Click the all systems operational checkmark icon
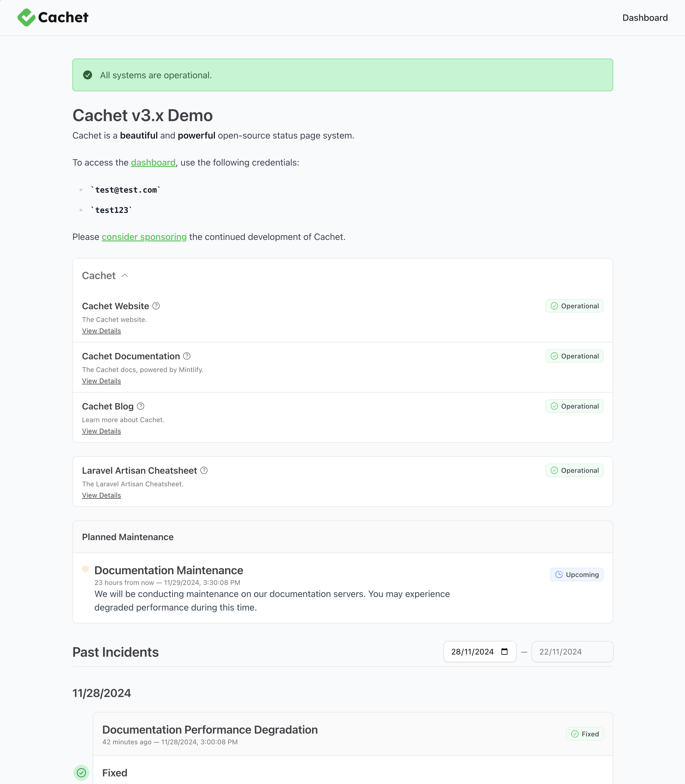Screen dimensions: 685x784 88,75
